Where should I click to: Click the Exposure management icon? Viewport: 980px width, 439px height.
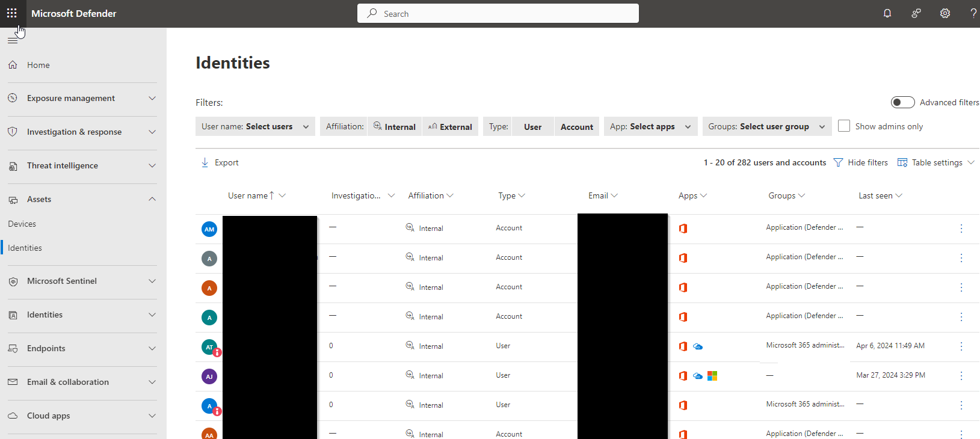point(13,98)
